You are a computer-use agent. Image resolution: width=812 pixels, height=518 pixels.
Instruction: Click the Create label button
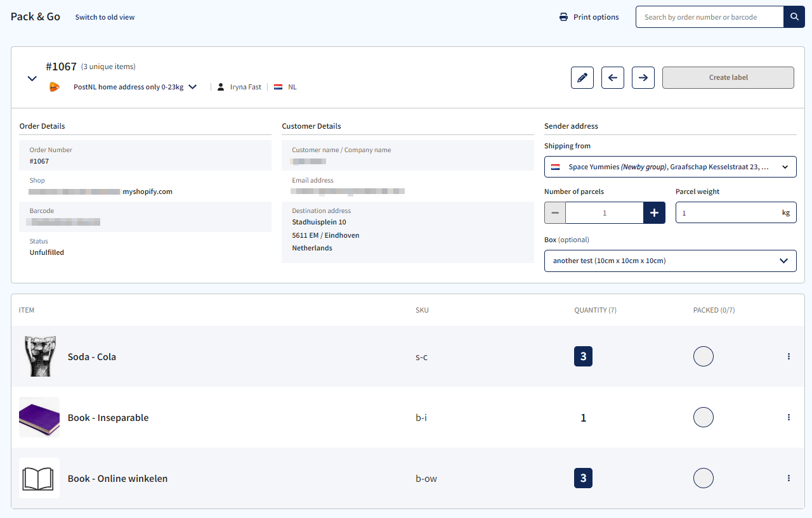728,77
